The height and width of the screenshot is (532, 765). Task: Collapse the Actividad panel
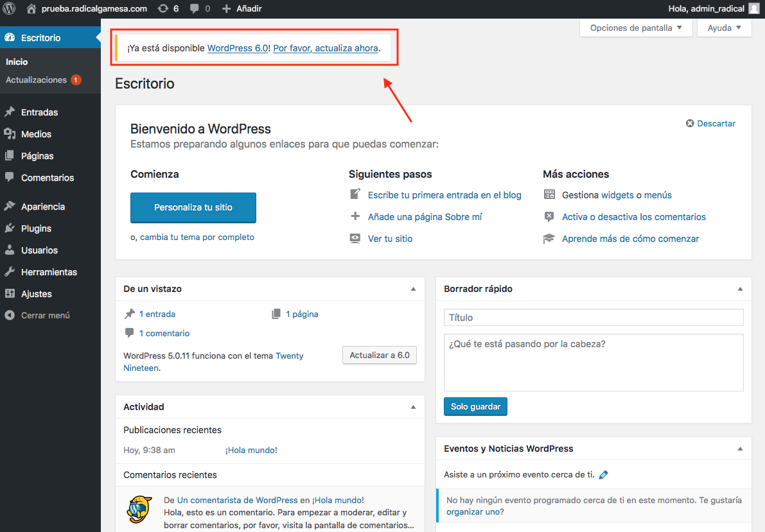coord(413,407)
